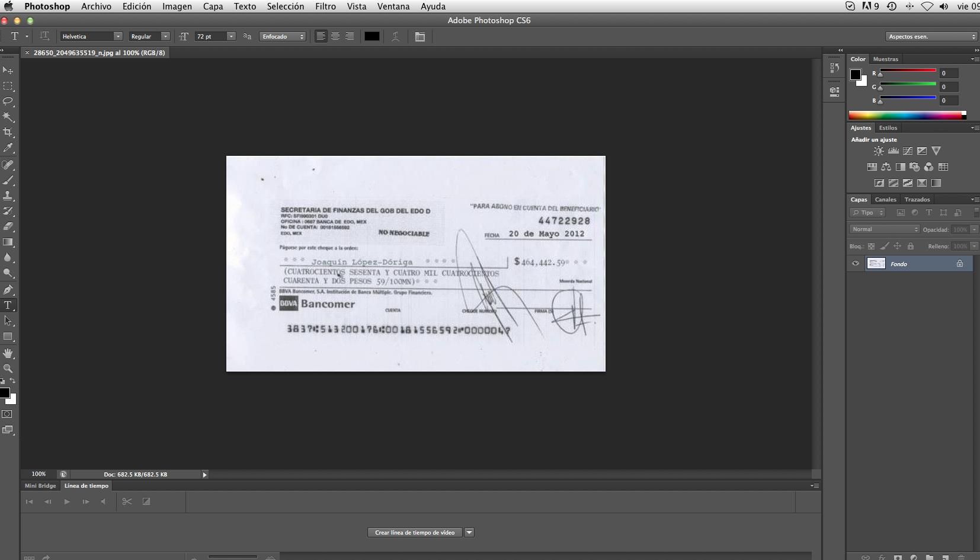Add a Hue/Saturation adjustment
This screenshot has height=560, width=980.
point(872,167)
